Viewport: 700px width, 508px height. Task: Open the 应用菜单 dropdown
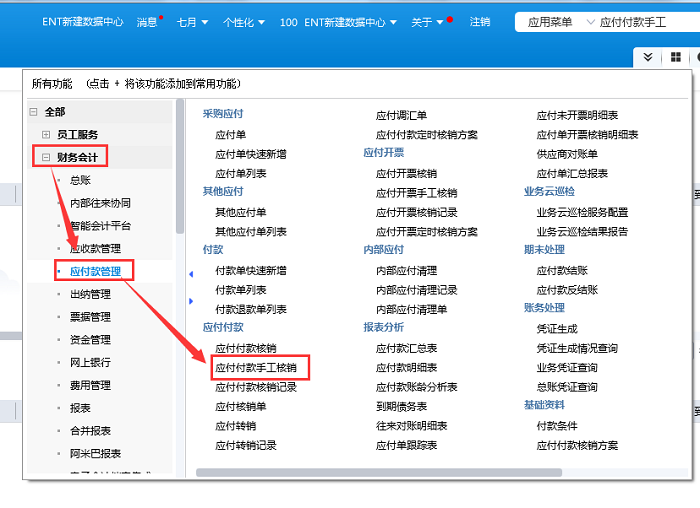[558, 22]
